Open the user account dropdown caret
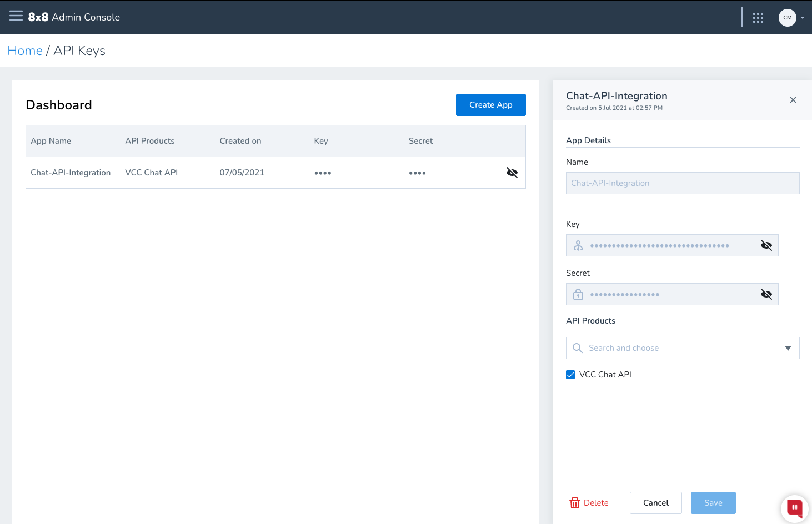 pos(803,18)
